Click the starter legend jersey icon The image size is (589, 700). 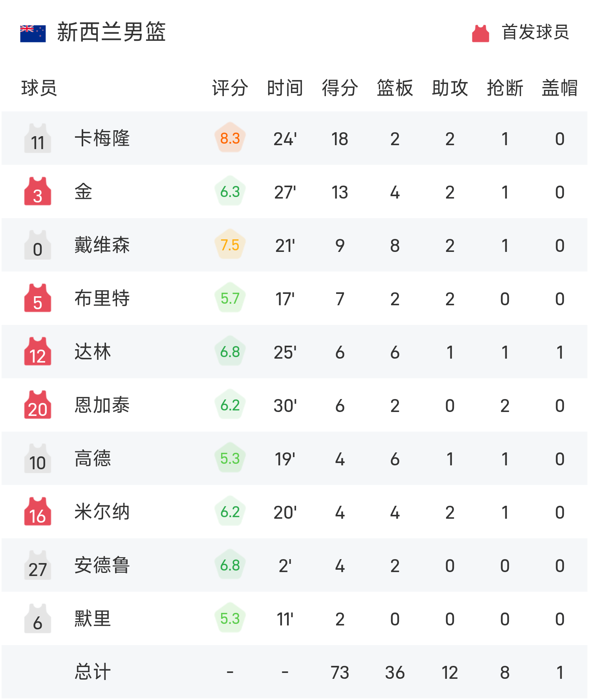pos(480,33)
